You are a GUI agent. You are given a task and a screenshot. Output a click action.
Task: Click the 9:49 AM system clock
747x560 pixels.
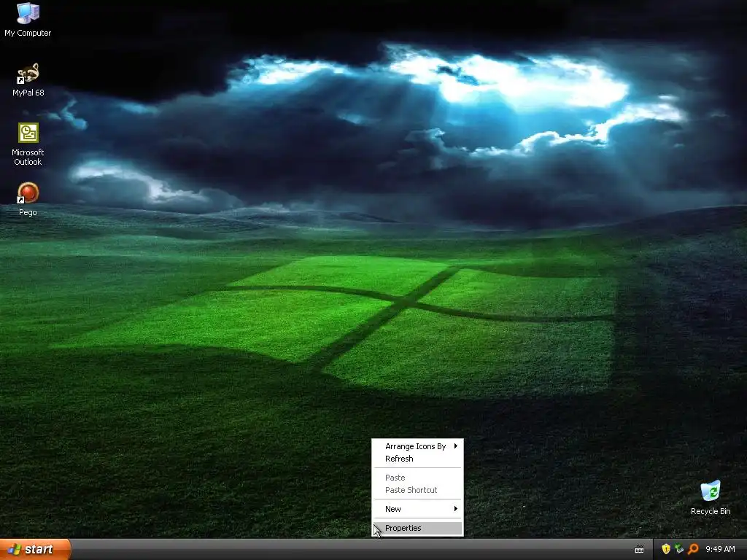tap(720, 550)
